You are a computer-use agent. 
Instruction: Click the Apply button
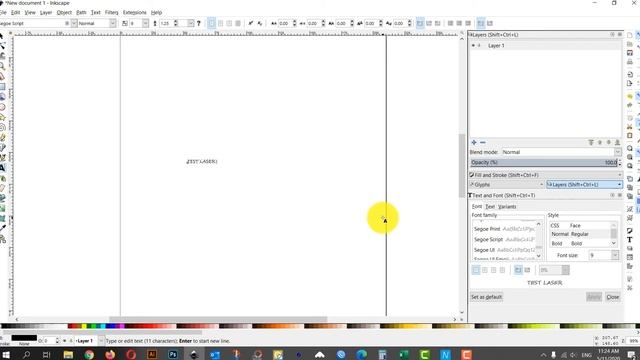[594, 297]
